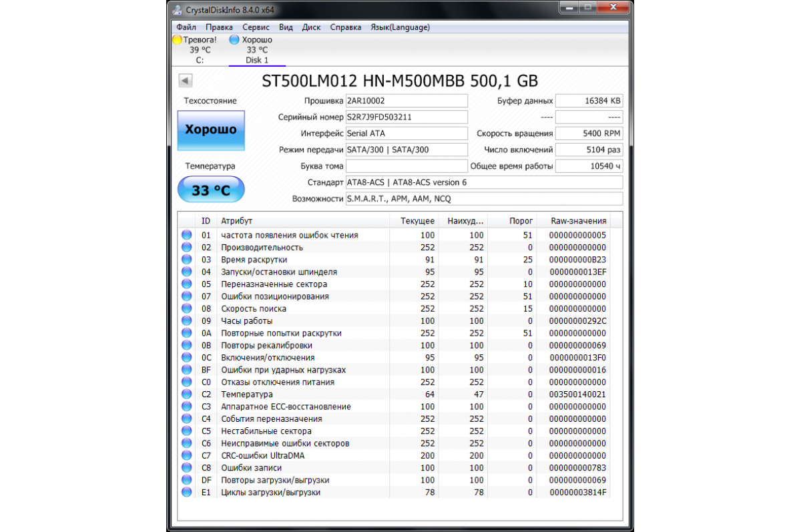Click status orb for Производительность row
Image resolution: width=801 pixels, height=532 pixels.
click(x=186, y=247)
